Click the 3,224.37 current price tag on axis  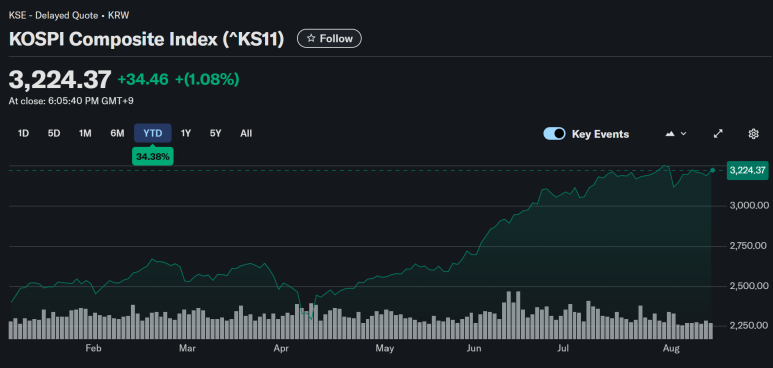click(x=747, y=171)
